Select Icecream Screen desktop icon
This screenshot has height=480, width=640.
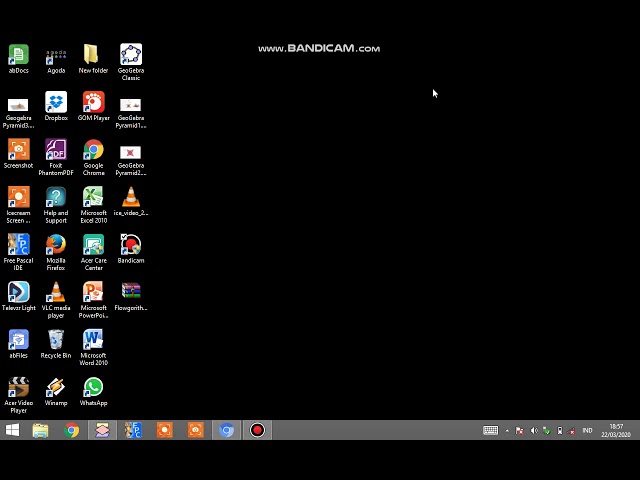[x=18, y=205]
